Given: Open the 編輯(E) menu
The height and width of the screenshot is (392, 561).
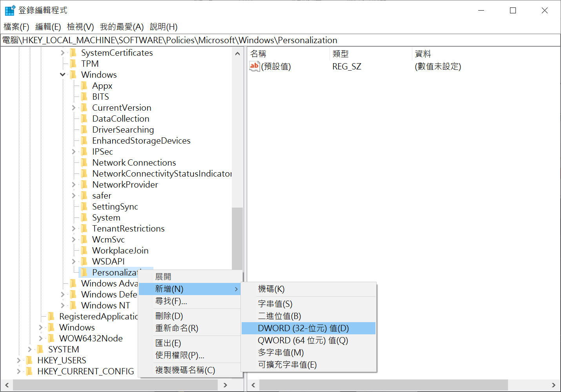Looking at the screenshot, I should 48,27.
